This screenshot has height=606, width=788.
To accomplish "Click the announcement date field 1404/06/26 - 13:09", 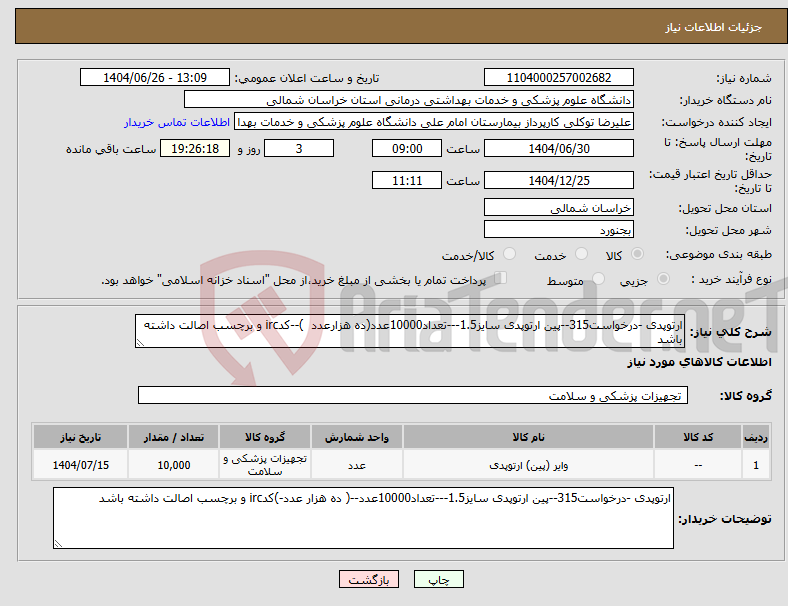I will pyautogui.click(x=155, y=77).
